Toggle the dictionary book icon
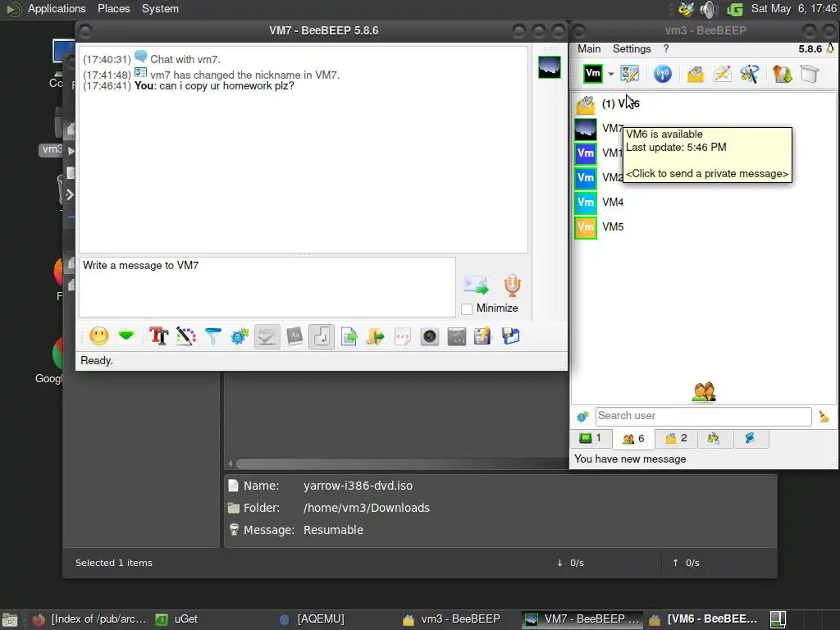Image resolution: width=840 pixels, height=630 pixels. pos(294,336)
